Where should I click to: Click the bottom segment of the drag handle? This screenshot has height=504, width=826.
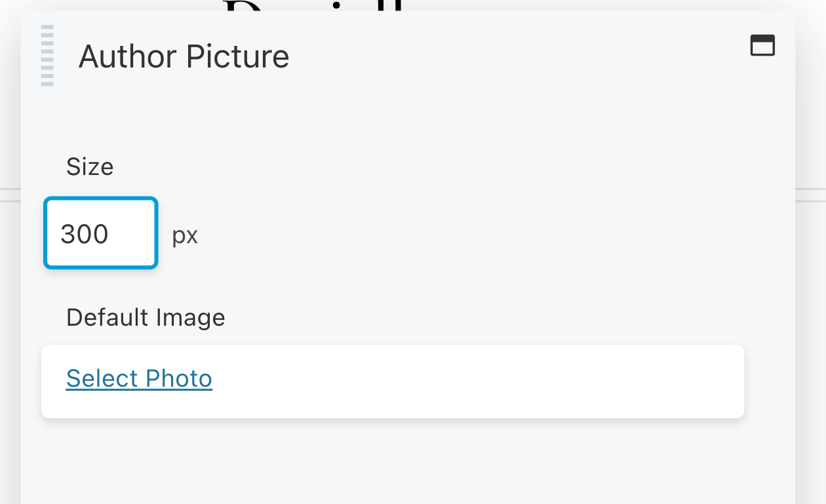coord(47,83)
